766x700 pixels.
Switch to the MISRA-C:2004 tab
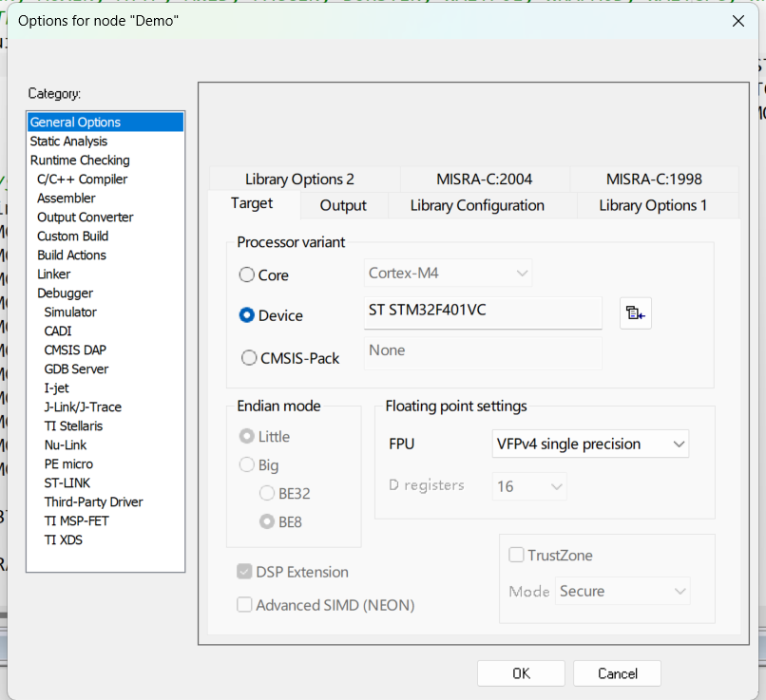tap(484, 180)
